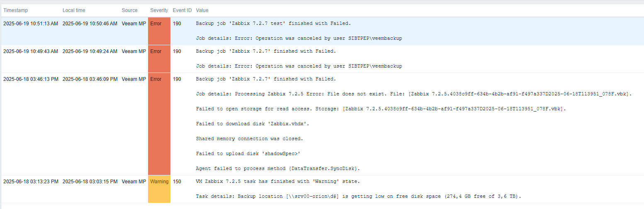
Task: Click the Event ID column header
Action: [x=182, y=10]
